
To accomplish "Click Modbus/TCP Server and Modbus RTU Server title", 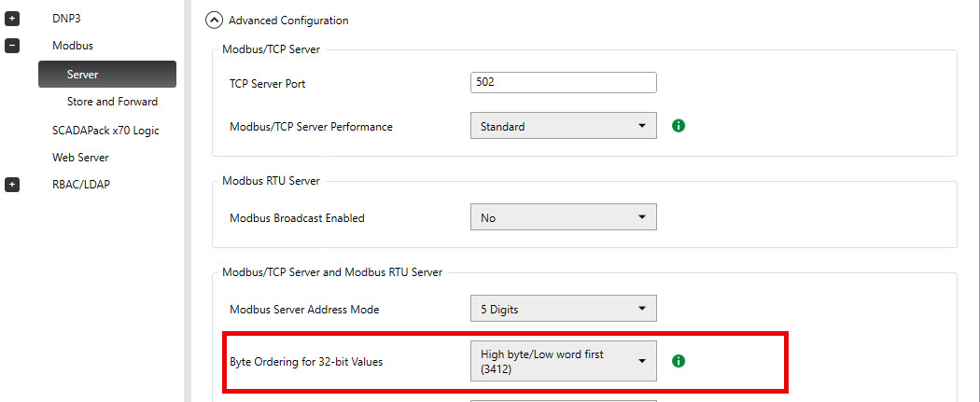I will point(332,272).
